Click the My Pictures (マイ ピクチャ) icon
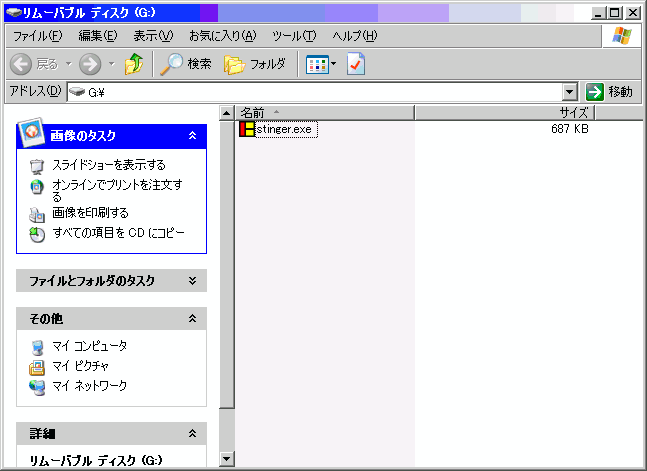 pyautogui.click(x=37, y=367)
